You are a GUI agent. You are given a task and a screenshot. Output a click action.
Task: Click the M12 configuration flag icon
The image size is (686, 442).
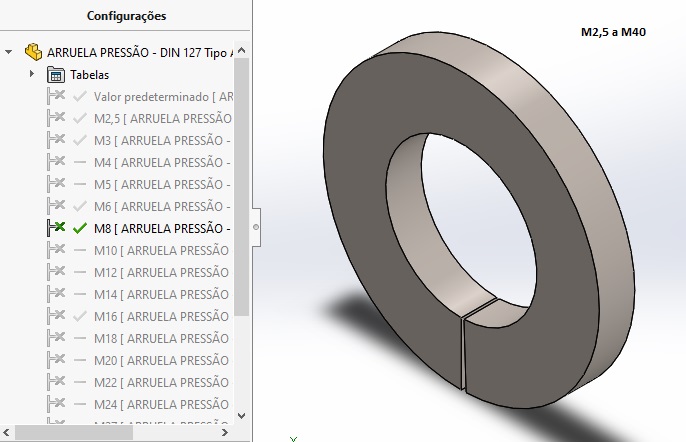point(56,272)
